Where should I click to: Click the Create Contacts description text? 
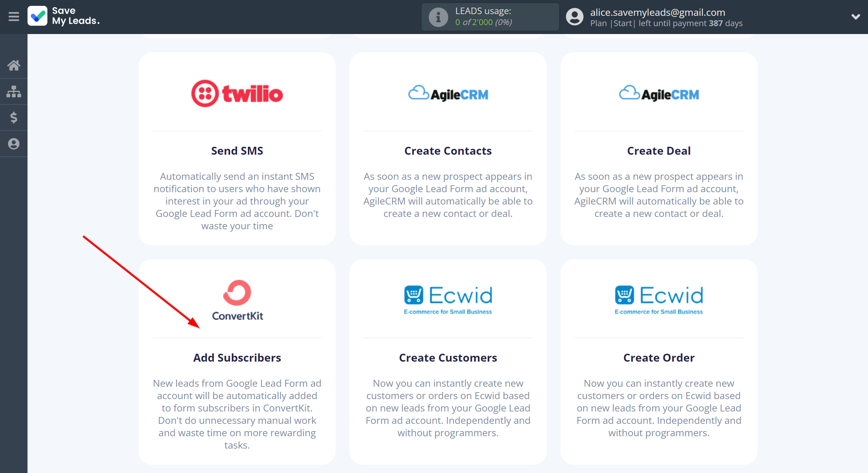[x=448, y=195]
